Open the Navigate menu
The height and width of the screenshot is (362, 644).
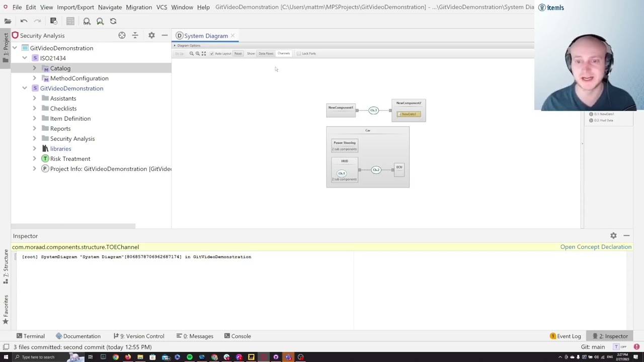click(110, 7)
